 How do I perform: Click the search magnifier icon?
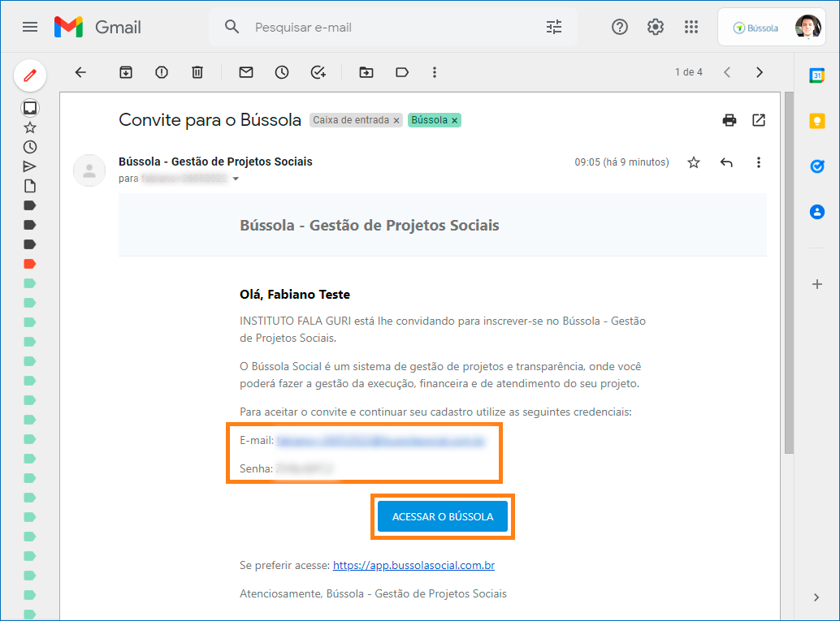[232, 27]
